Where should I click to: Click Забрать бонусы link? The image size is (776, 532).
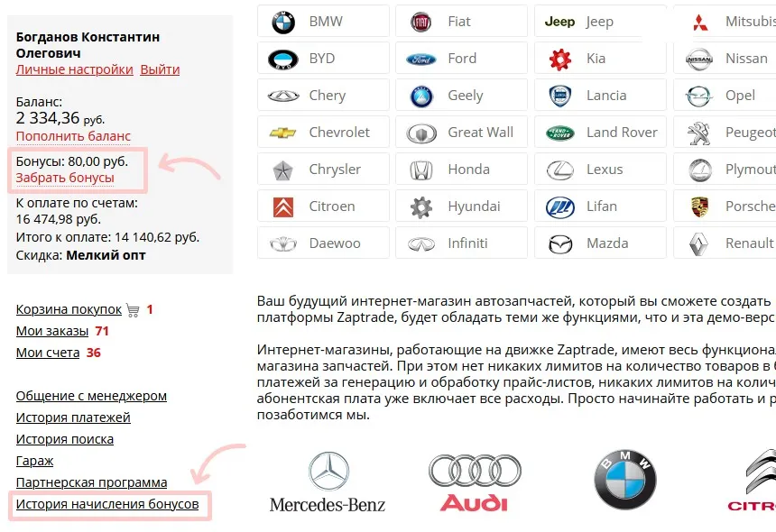pos(65,178)
